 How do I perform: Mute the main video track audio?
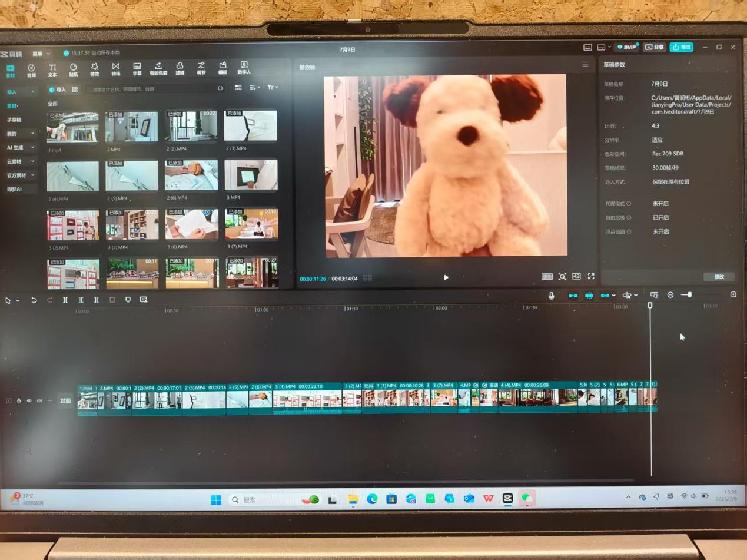(39, 401)
